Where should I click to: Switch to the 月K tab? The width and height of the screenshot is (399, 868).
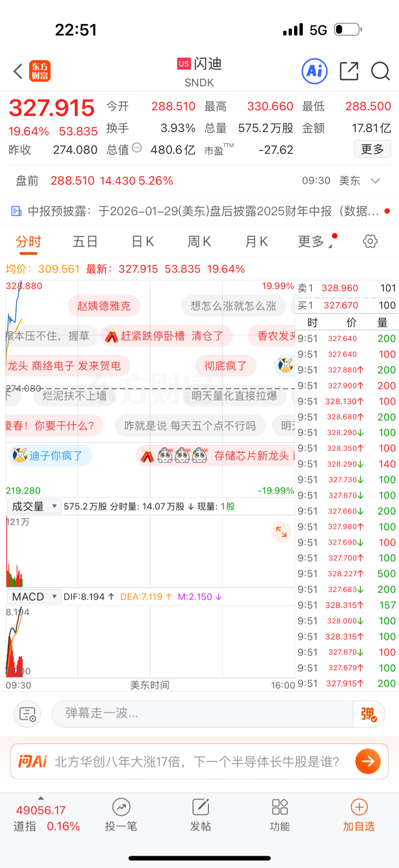[256, 241]
